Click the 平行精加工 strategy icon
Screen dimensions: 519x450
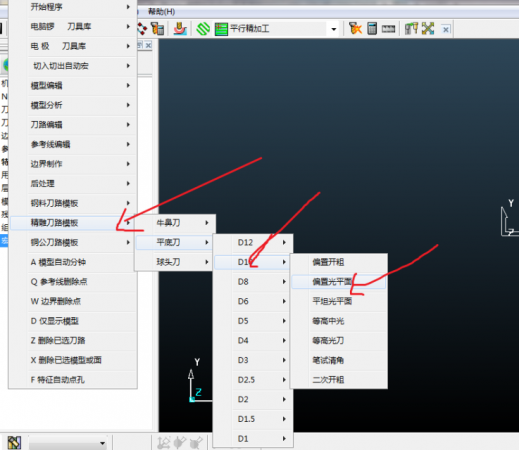coord(221,29)
